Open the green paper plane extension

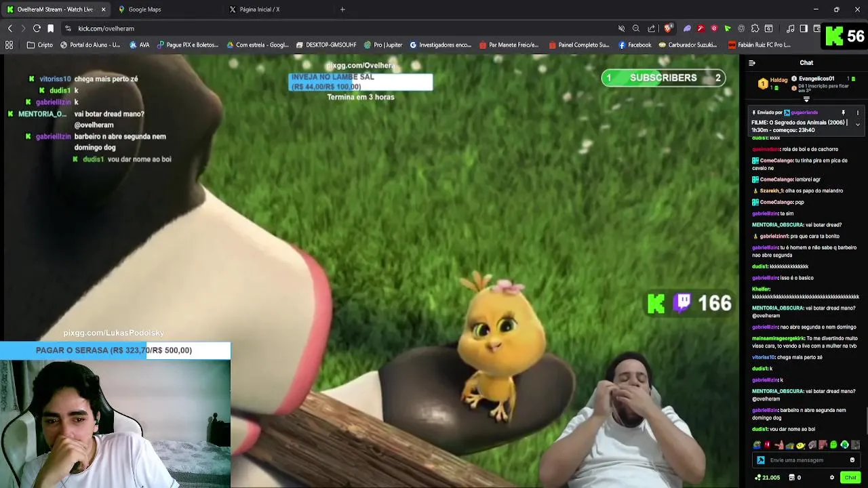pos(728,28)
